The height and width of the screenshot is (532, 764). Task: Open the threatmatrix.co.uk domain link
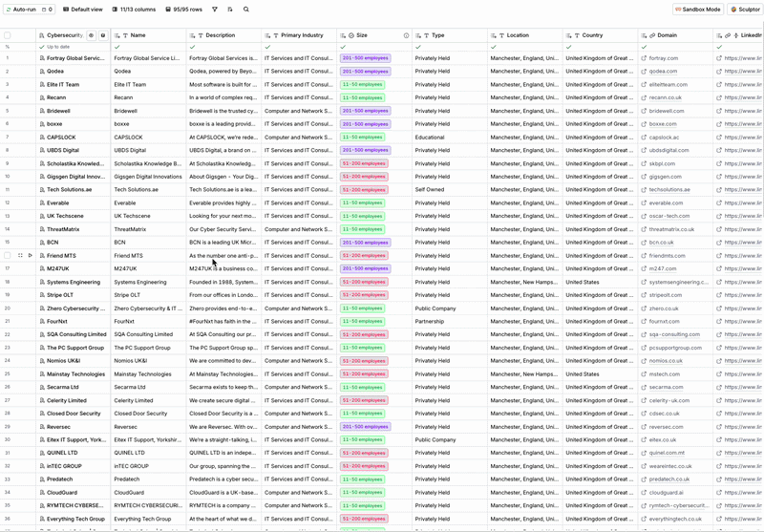671,229
